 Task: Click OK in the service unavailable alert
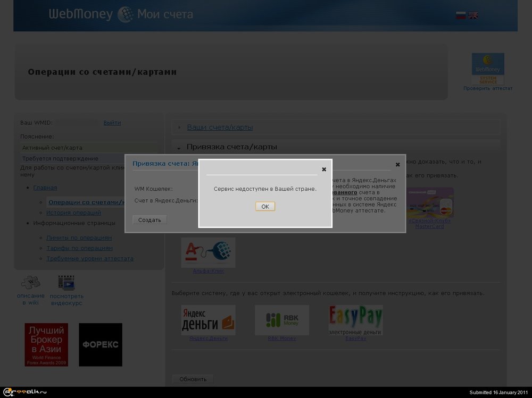click(x=265, y=206)
